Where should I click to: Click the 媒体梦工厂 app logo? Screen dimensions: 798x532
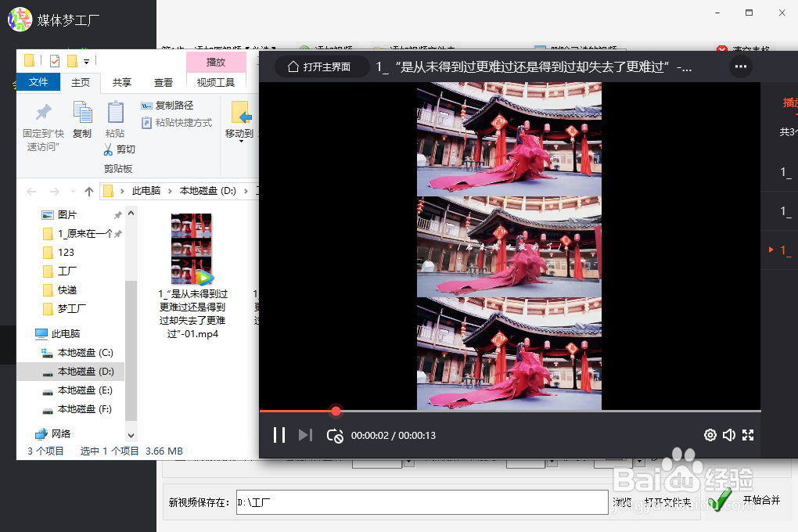(20, 20)
